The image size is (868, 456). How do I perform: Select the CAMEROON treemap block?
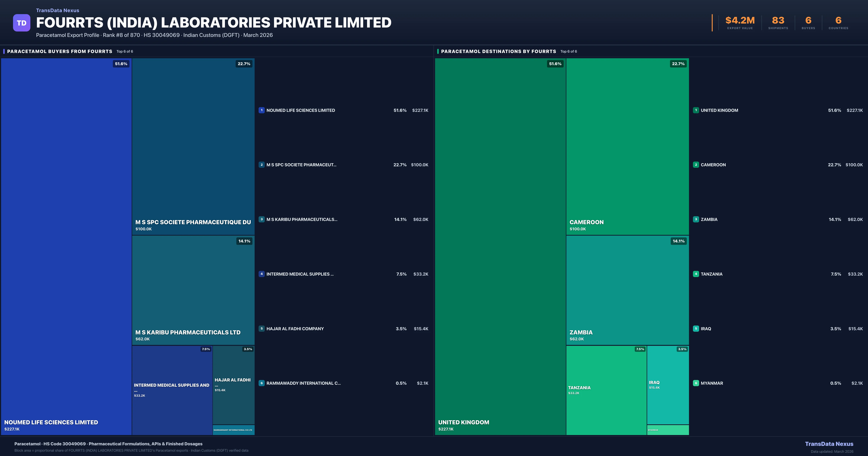tap(627, 146)
